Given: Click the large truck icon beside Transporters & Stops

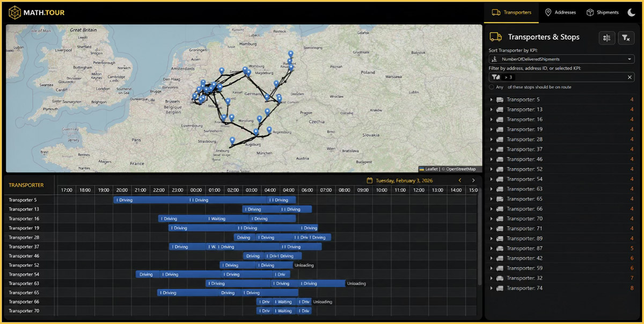Looking at the screenshot, I should click(496, 37).
